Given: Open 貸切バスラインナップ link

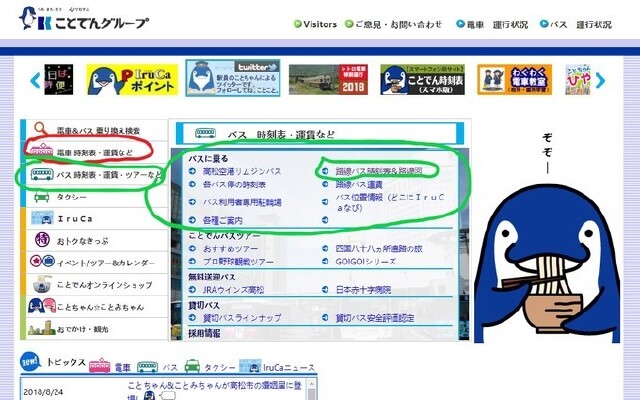Looking at the screenshot, I should pos(242,318).
